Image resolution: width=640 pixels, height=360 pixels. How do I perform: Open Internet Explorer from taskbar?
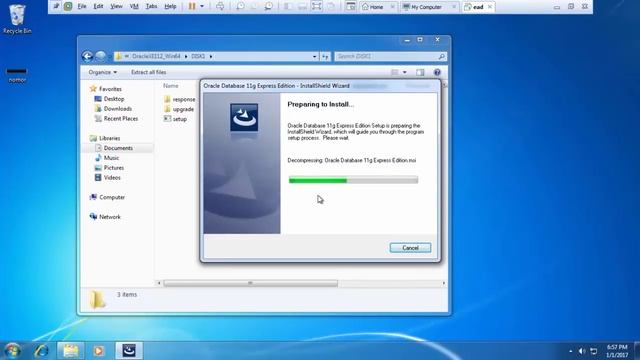pos(41,351)
